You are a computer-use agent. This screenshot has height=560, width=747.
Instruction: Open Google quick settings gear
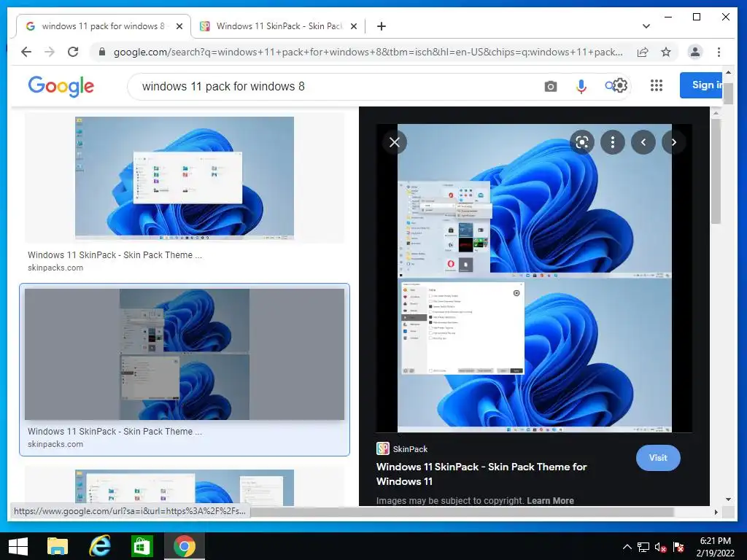pos(620,86)
